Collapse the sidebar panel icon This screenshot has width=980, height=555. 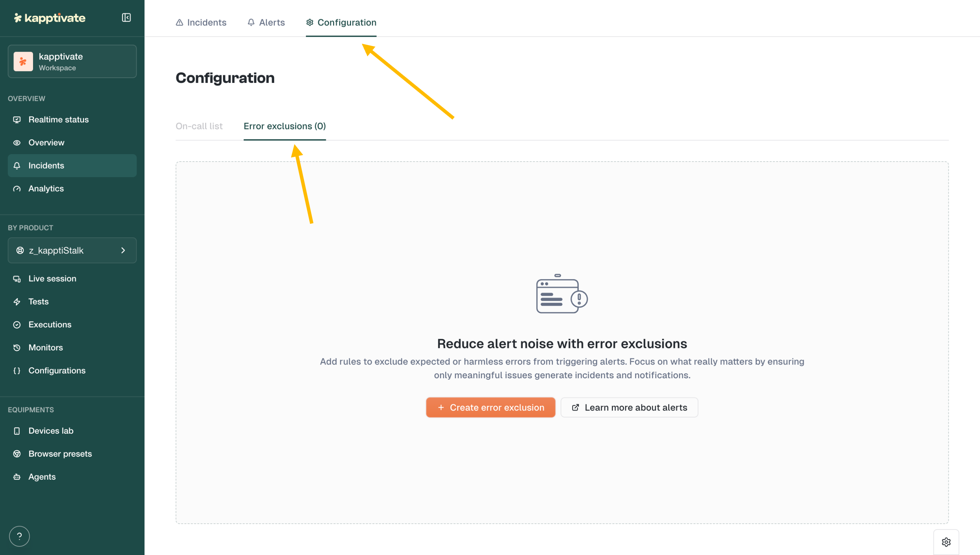126,18
